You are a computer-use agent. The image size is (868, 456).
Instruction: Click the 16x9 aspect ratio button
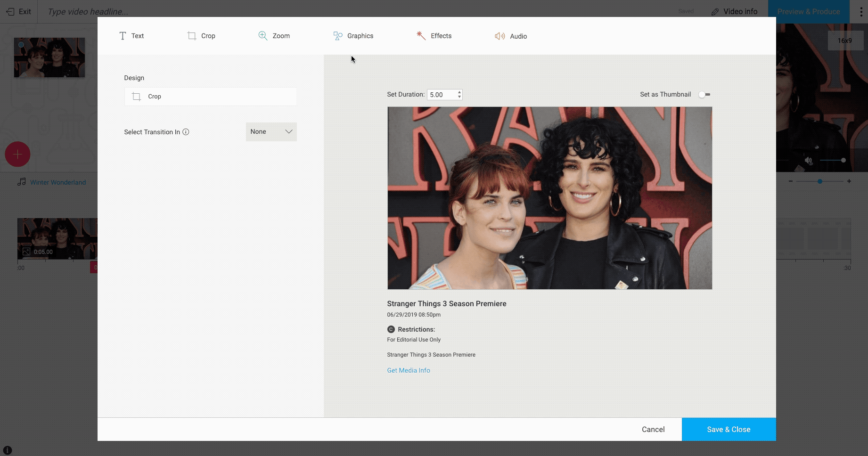coord(845,41)
